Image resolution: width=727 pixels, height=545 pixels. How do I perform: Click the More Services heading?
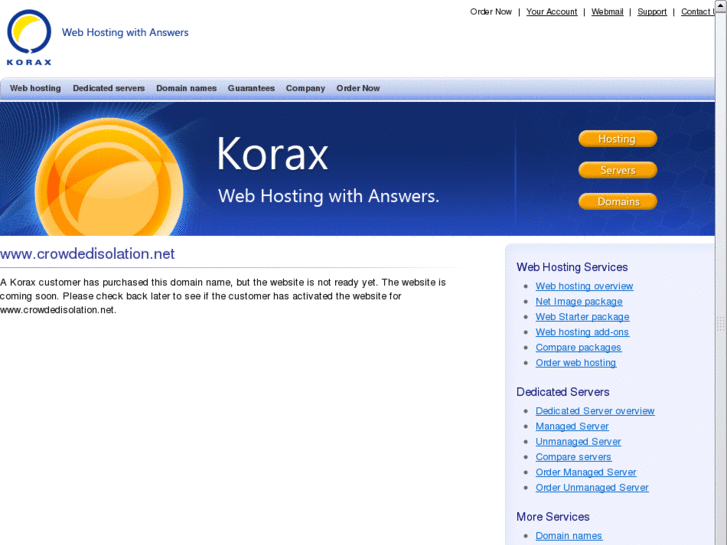(x=553, y=517)
